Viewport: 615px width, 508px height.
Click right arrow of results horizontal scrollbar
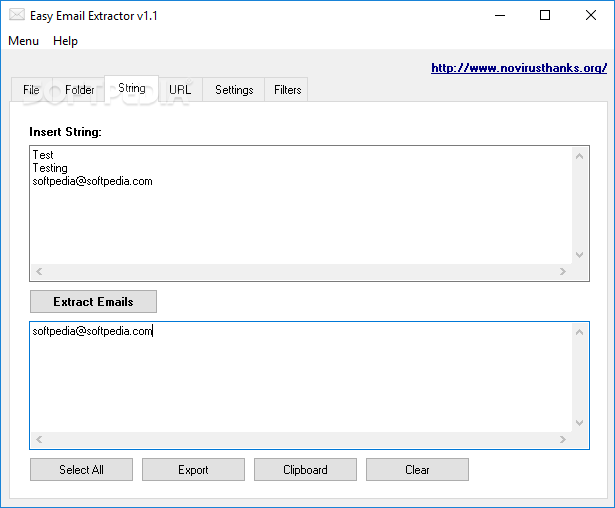[x=563, y=440]
